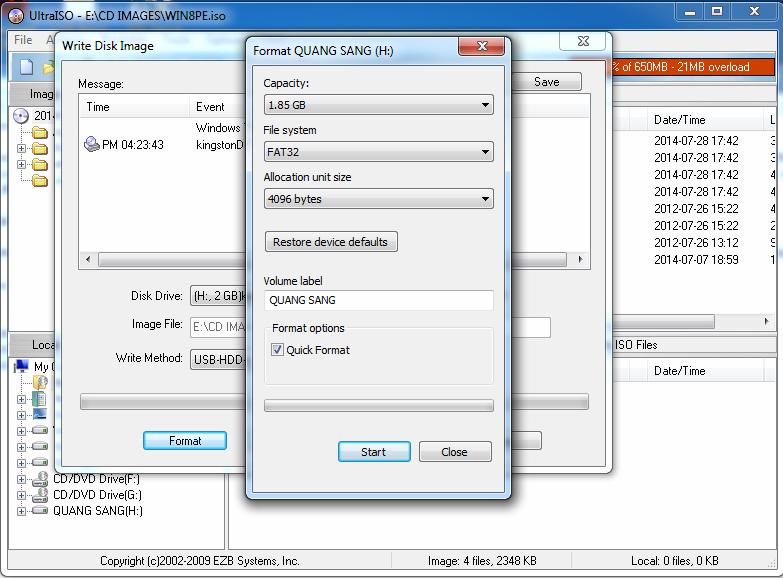
Task: Open the Capacity dropdown showing 1.85 GB
Action: pos(379,105)
